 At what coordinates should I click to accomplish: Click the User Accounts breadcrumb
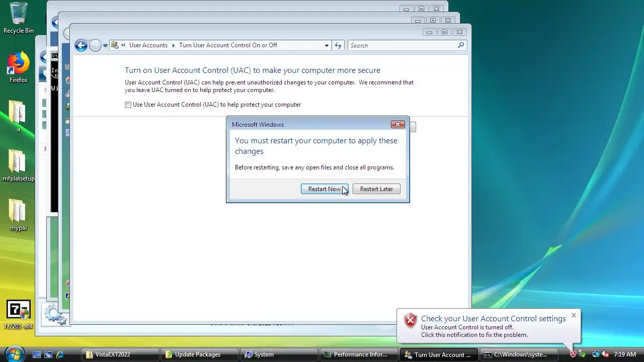coord(148,45)
